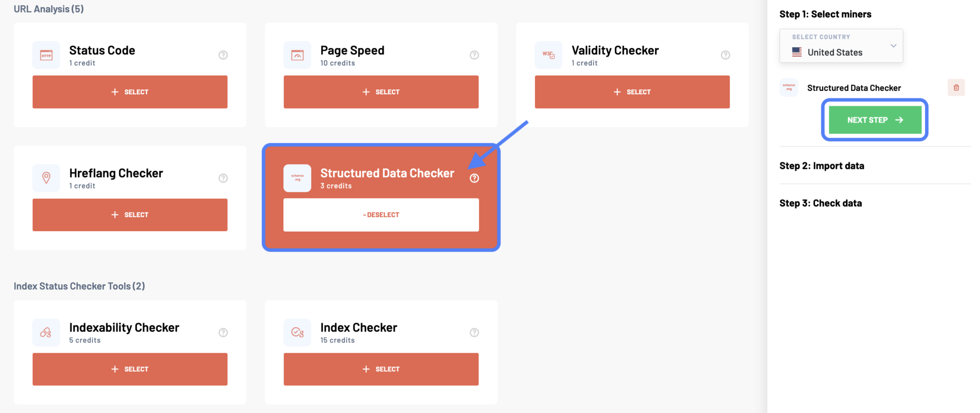The height and width of the screenshot is (413, 980).
Task: Open help tooltip for Structured Data Checker
Action: click(474, 178)
